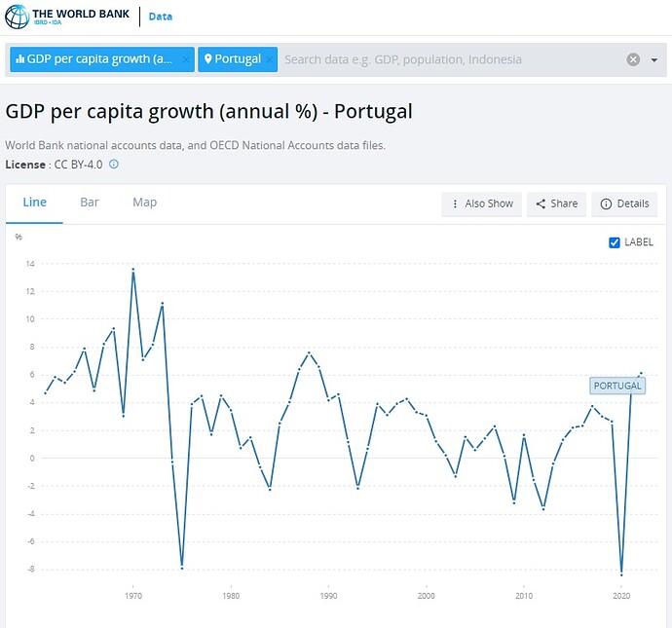Switch to the Map tab
672x628 pixels.
[x=145, y=203]
